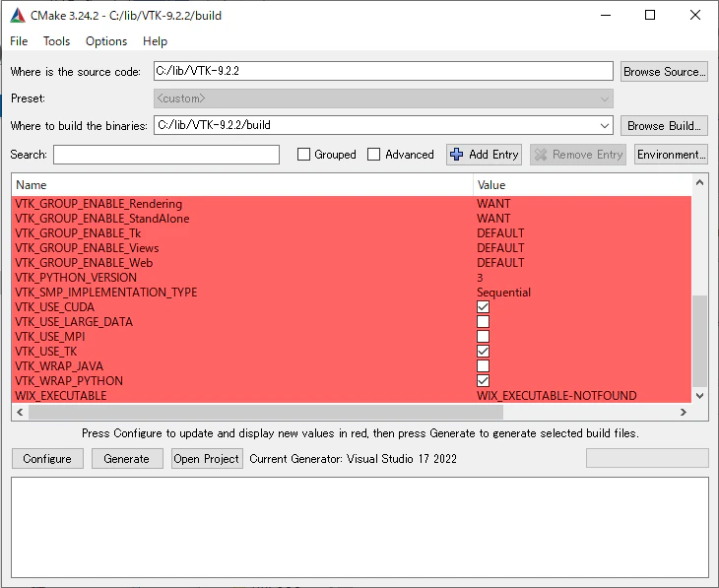Click the scroll left arrow below cache list
This screenshot has height=588, width=719.
click(x=20, y=412)
